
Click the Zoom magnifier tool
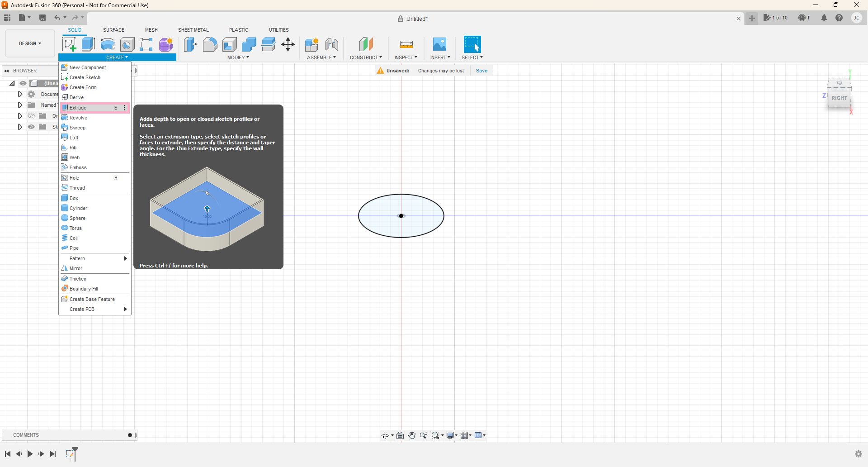coord(424,435)
